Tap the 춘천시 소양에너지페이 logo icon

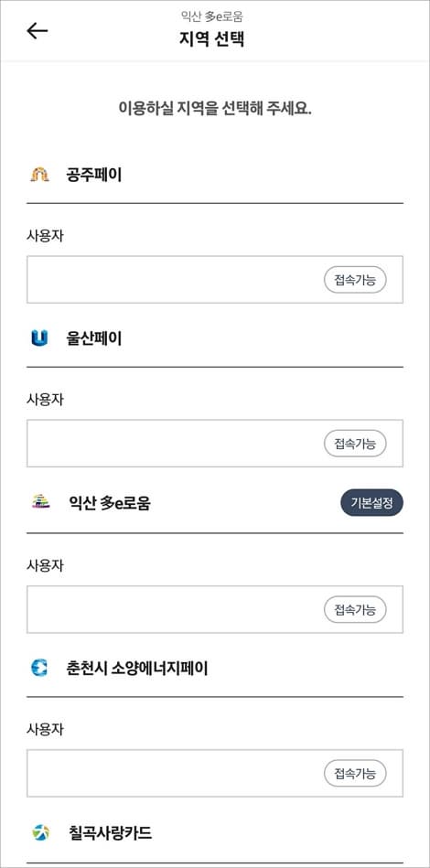click(40, 669)
